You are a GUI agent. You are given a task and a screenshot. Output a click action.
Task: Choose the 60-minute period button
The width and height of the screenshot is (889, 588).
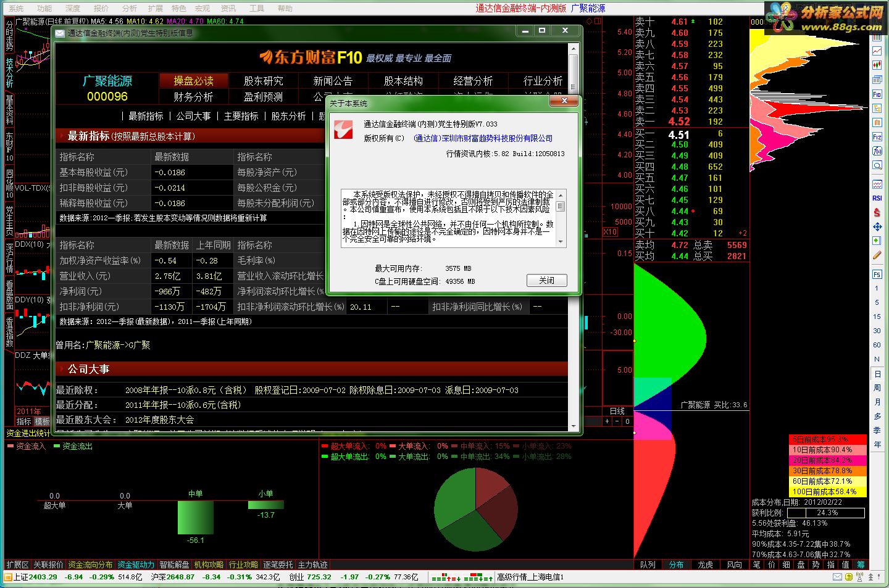pyautogui.click(x=877, y=345)
